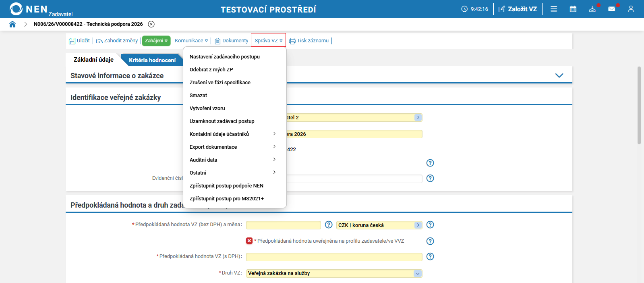Click the Založit VZ button
The height and width of the screenshot is (283, 644).
tap(518, 9)
